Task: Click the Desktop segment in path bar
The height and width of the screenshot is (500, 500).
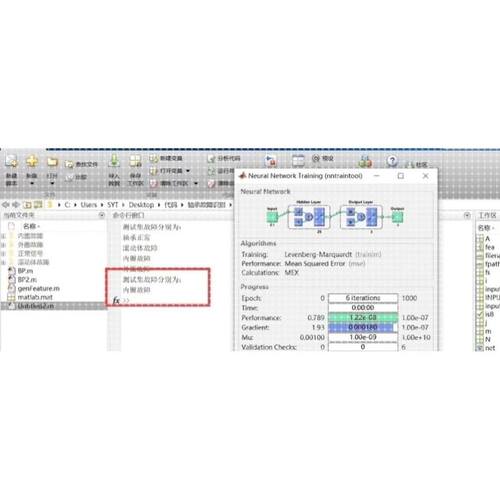Action: click(141, 205)
